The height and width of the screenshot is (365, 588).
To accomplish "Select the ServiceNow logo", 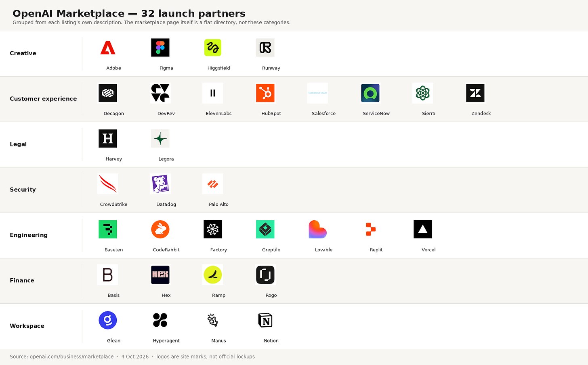I will pyautogui.click(x=370, y=93).
